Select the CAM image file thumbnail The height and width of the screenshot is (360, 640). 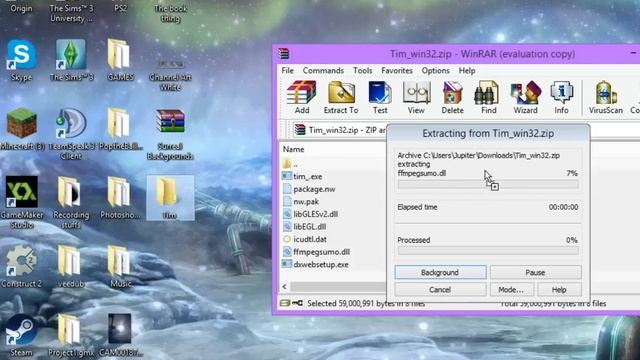click(x=120, y=336)
